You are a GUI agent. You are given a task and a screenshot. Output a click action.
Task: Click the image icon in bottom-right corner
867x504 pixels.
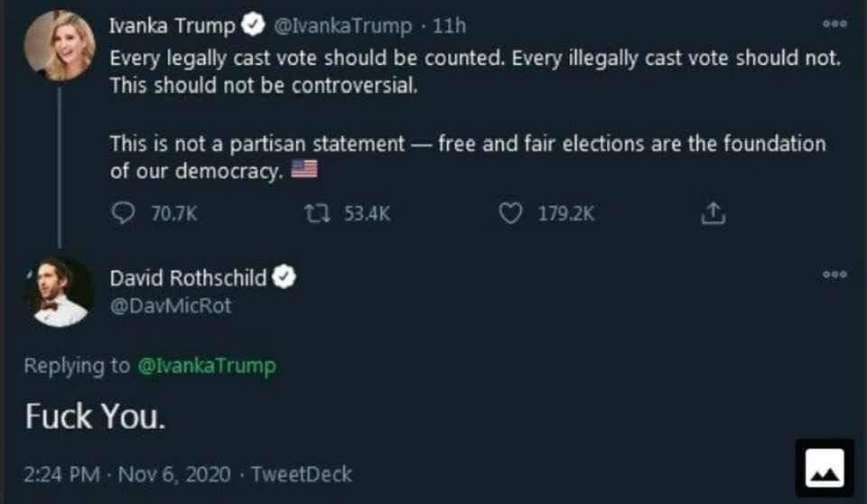coord(825,468)
